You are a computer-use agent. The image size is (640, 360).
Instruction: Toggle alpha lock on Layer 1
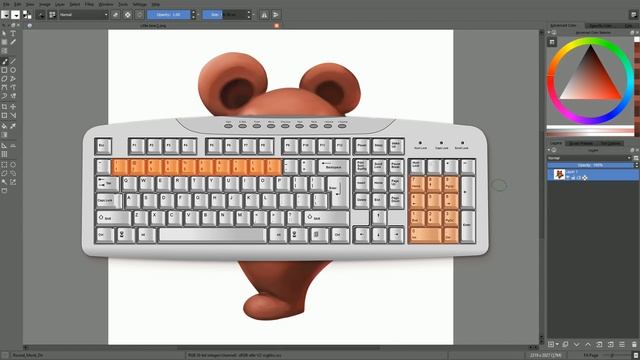coord(584,178)
